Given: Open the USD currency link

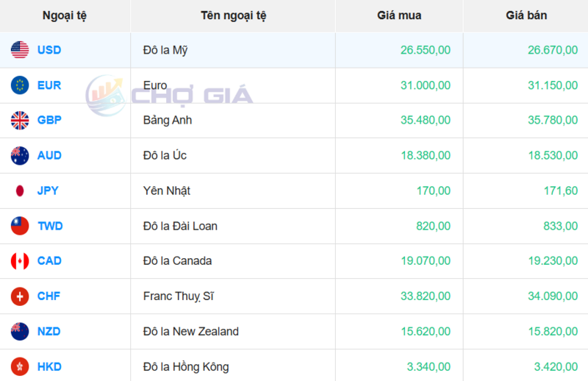Looking at the screenshot, I should (x=49, y=50).
